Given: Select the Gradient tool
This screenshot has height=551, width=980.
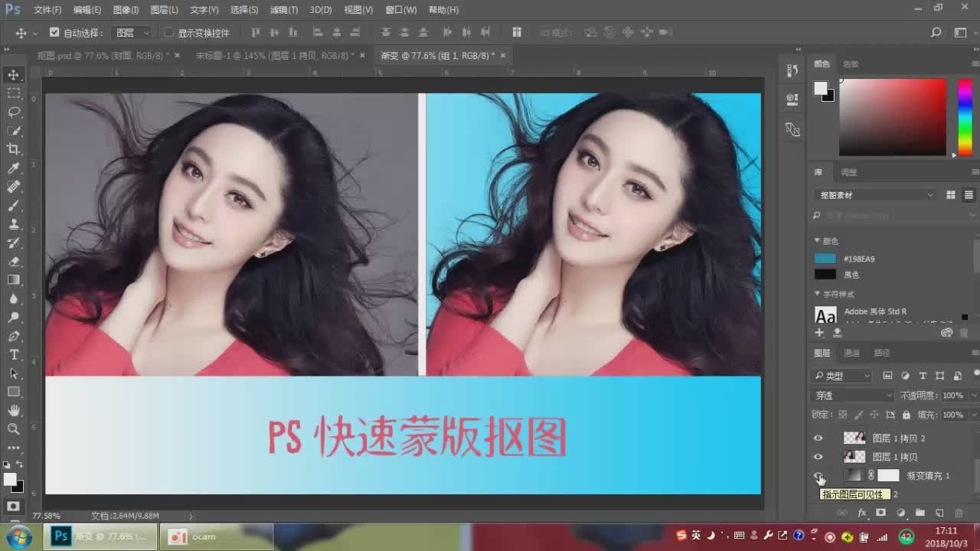Looking at the screenshot, I should [14, 280].
